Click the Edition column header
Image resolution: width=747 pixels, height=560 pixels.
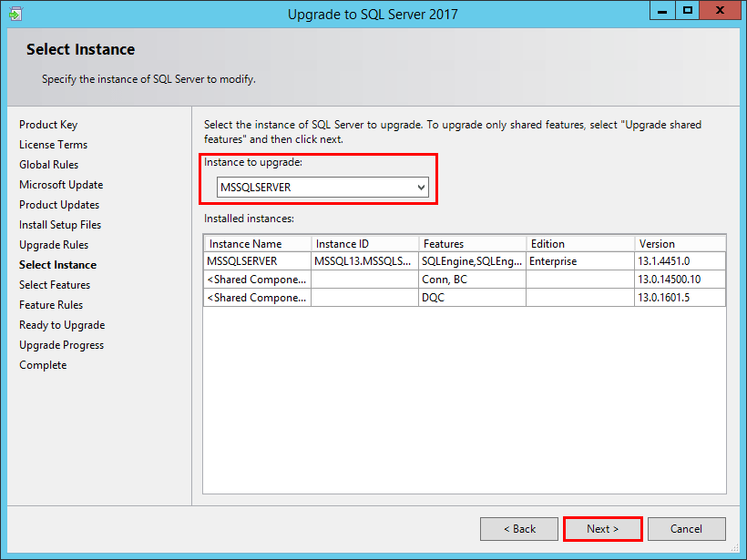pyautogui.click(x=580, y=244)
